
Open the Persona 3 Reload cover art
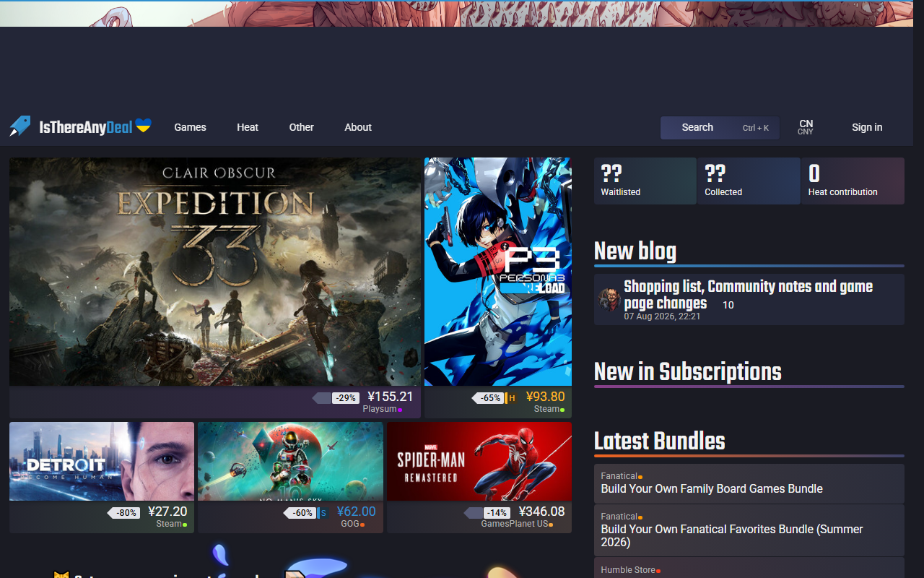498,272
